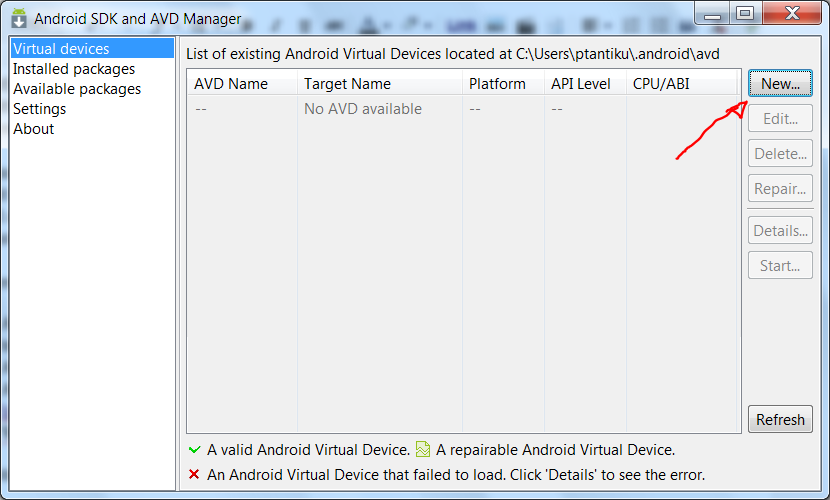Click the CPU/ABI column header
Screen dimensions: 830x500
click(x=661, y=84)
